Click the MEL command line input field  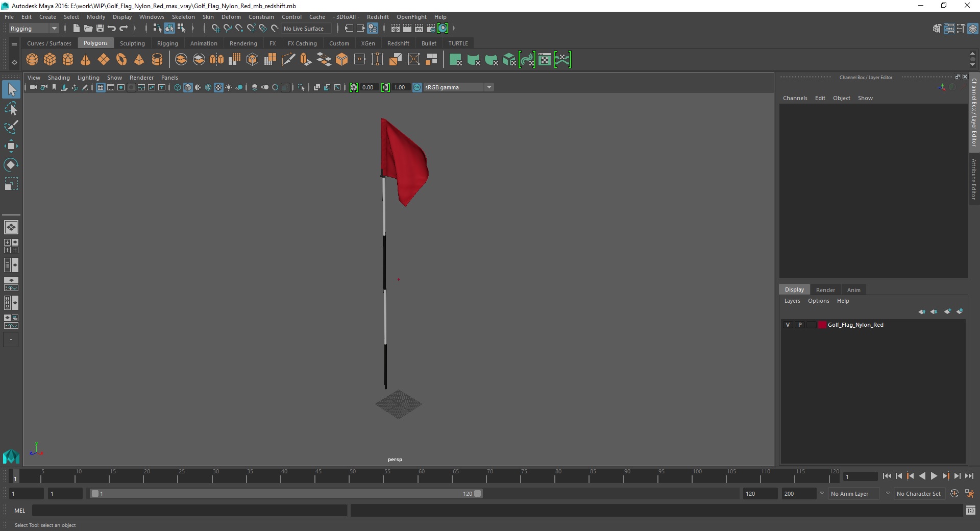(x=190, y=511)
